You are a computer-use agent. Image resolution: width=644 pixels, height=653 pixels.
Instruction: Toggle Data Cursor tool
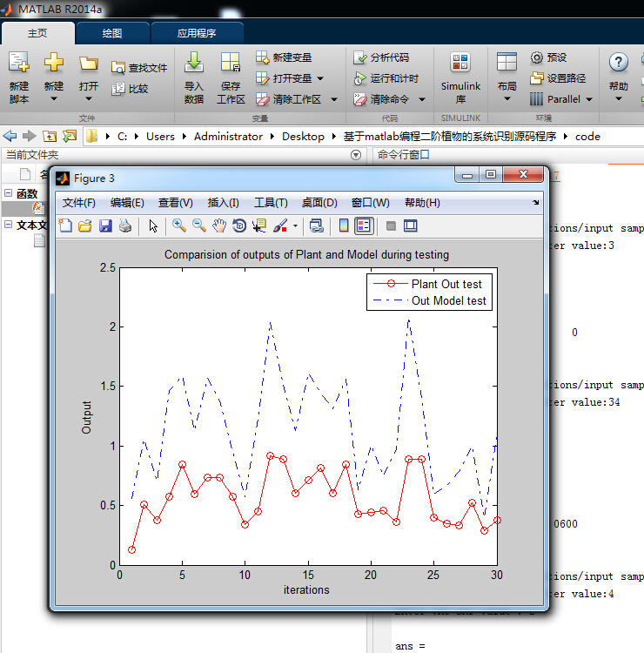tap(259, 226)
